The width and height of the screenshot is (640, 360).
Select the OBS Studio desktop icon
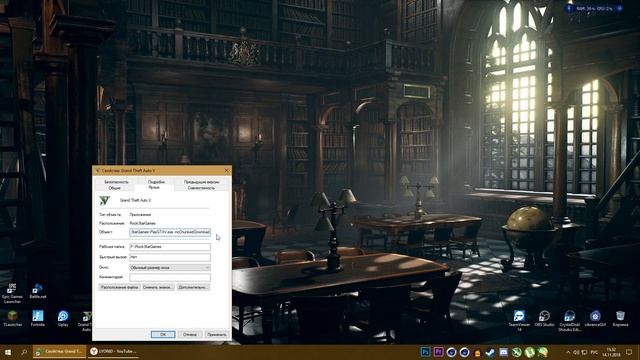point(544,318)
